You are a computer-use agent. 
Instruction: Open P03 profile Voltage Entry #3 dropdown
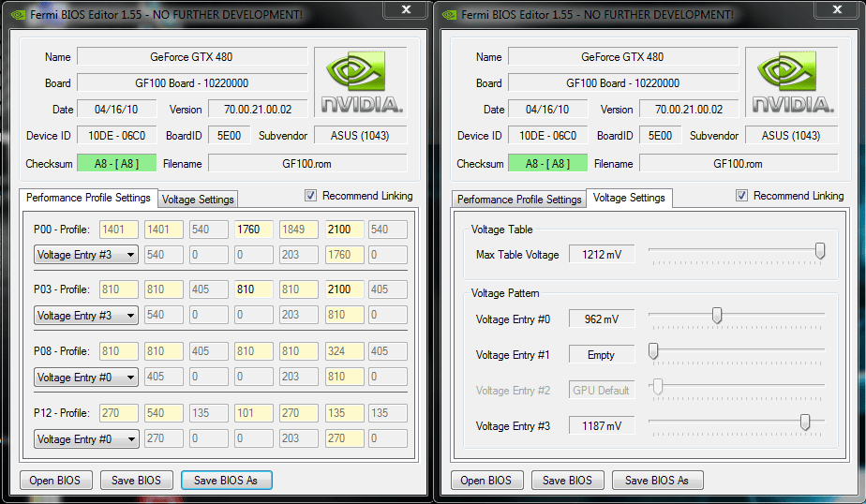click(x=86, y=315)
